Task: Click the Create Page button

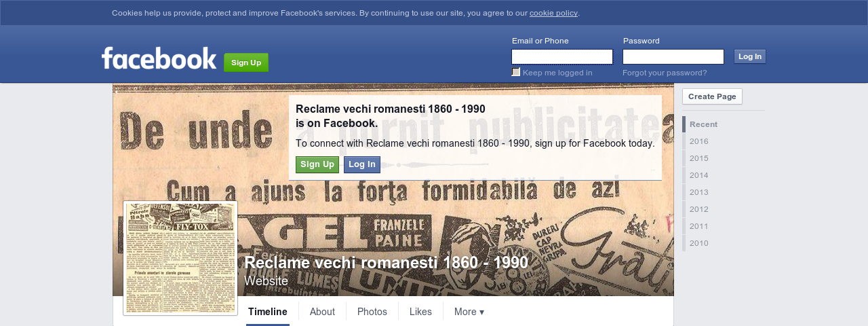Action: pos(712,96)
